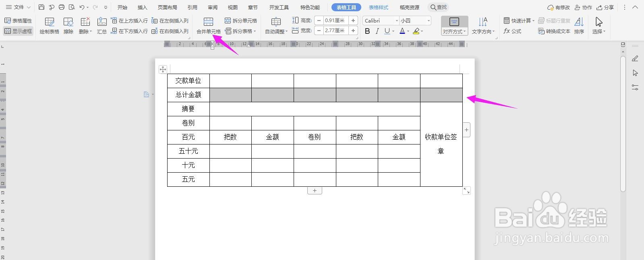Viewport: 644px width, 260px height.
Task: Select the 绘制表格 draw table tool
Action: [50, 26]
